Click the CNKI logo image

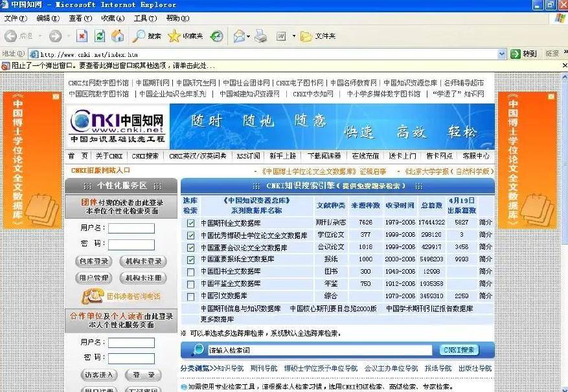117,126
